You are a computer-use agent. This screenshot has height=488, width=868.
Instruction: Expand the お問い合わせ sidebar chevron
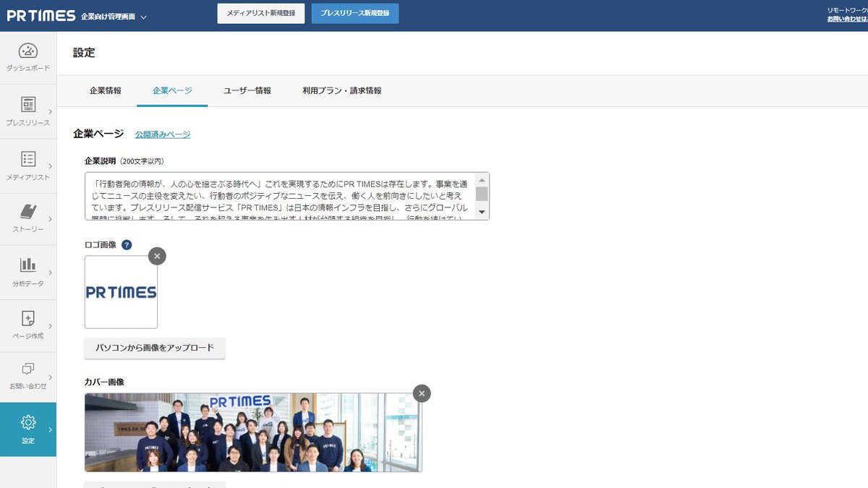(x=50, y=377)
